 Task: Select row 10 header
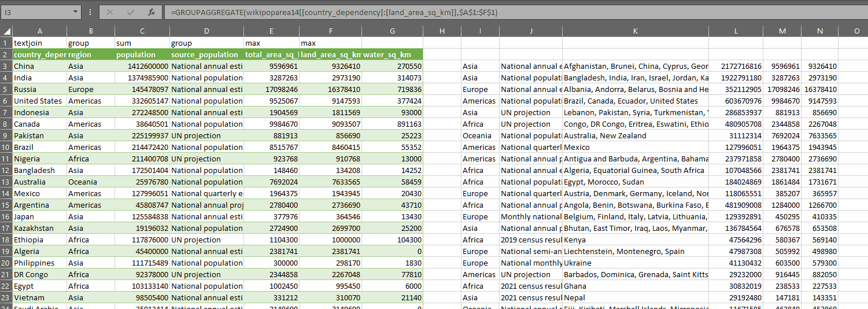[6, 147]
